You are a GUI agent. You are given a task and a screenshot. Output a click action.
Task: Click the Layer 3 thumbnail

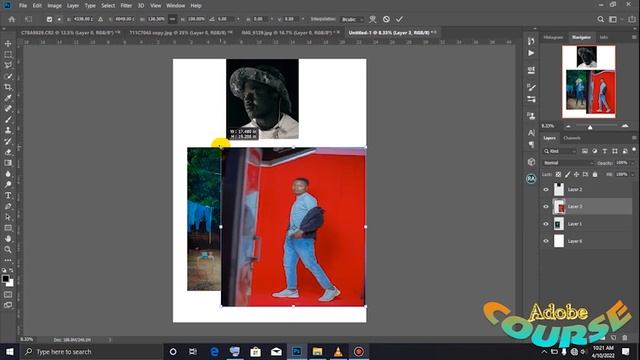(x=559, y=207)
